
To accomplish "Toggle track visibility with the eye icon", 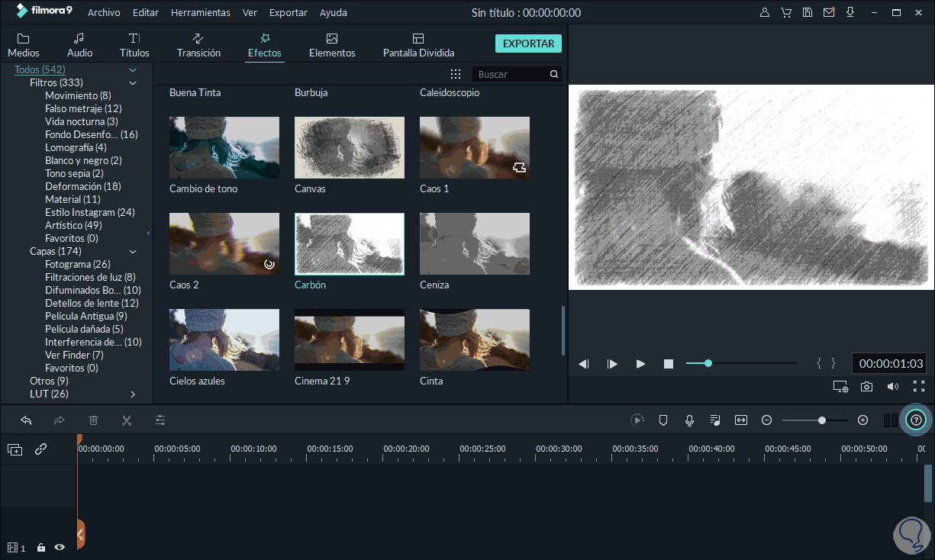I will (x=60, y=547).
